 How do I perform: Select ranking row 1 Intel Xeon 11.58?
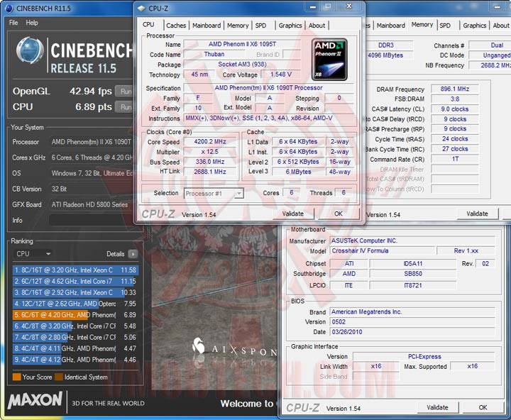(76, 270)
